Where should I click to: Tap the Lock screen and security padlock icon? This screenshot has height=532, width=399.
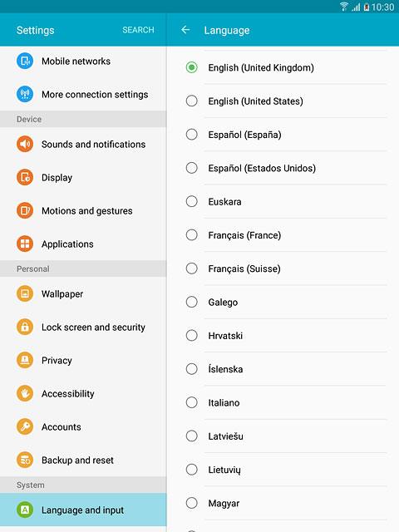[x=25, y=327]
